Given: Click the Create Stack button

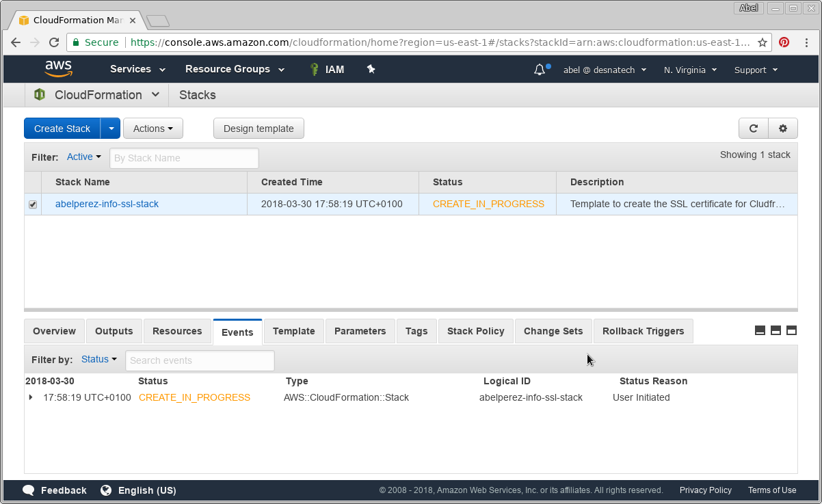Looking at the screenshot, I should pyautogui.click(x=62, y=129).
